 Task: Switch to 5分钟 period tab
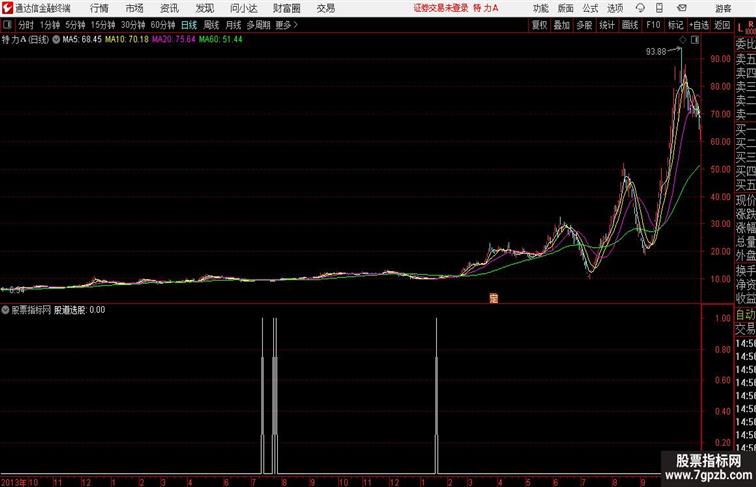point(75,25)
